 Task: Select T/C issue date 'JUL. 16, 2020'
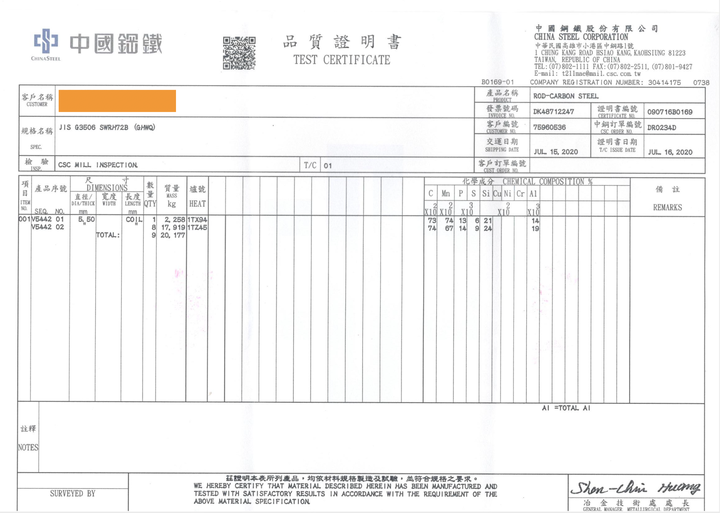(x=670, y=152)
